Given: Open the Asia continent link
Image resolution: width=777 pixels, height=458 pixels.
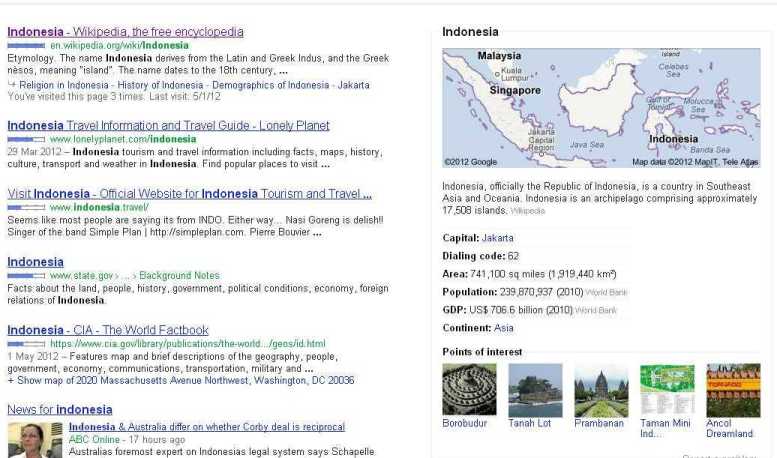Looking at the screenshot, I should pyautogui.click(x=504, y=328).
